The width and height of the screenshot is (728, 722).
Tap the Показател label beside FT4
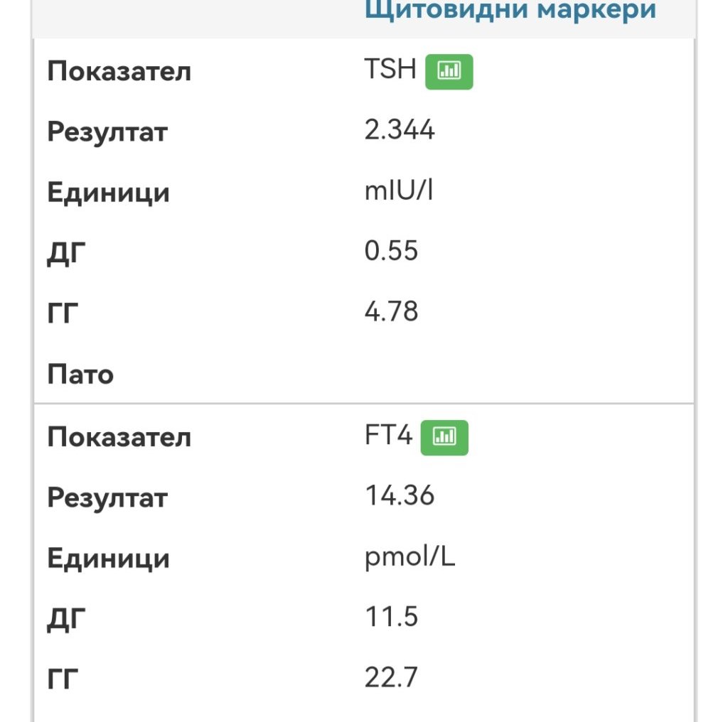click(x=119, y=437)
